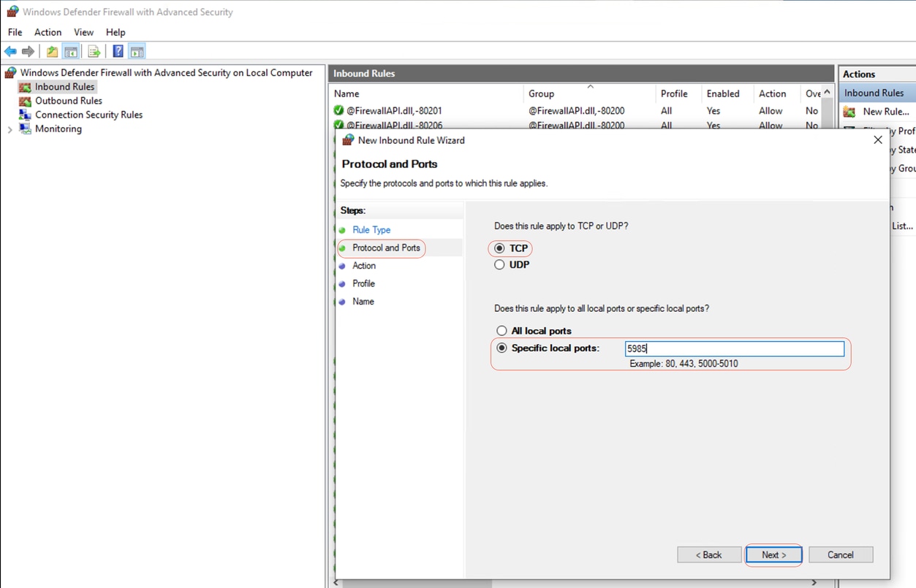Image resolution: width=916 pixels, height=588 pixels.
Task: Click Group cell @FirewallAPI.dll,-80200 of first rule
Action: coord(577,111)
